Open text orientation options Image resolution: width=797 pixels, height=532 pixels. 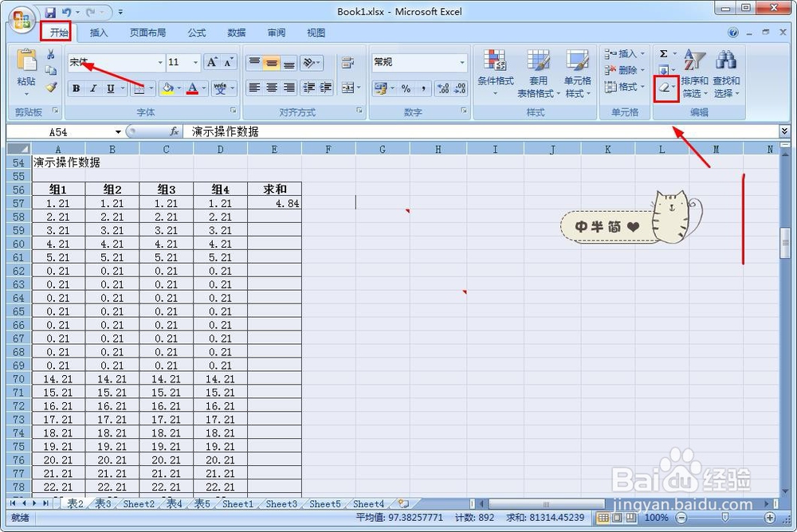point(312,62)
